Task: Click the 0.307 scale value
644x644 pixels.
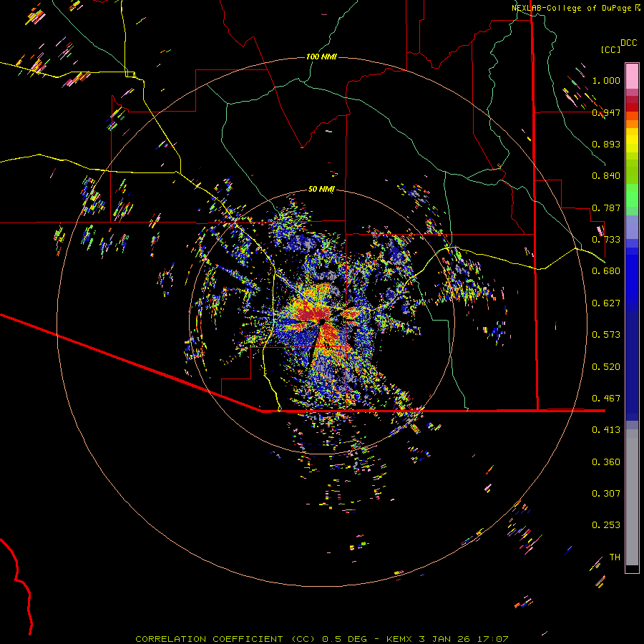Action: tap(606, 494)
